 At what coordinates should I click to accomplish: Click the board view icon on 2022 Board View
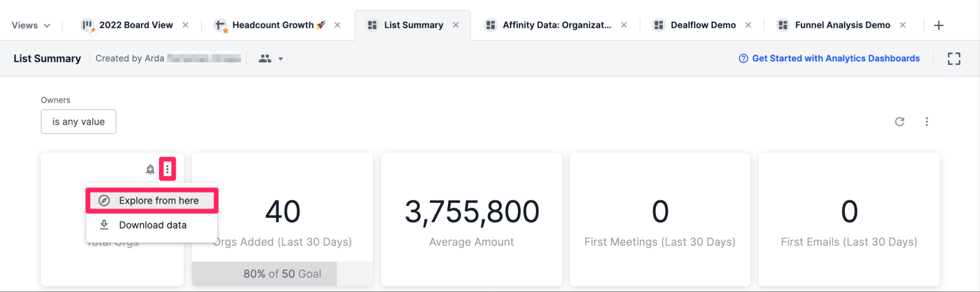(x=88, y=25)
